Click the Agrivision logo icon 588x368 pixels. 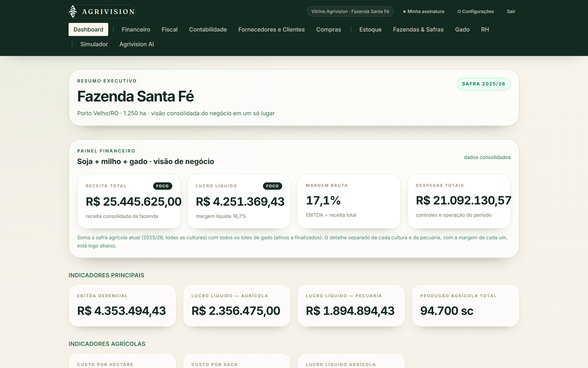click(x=73, y=12)
